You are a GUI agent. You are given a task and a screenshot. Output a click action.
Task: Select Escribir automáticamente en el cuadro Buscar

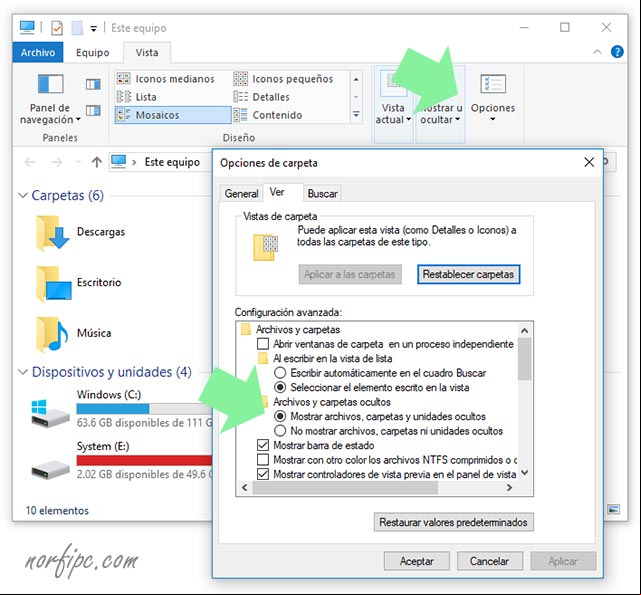[280, 373]
